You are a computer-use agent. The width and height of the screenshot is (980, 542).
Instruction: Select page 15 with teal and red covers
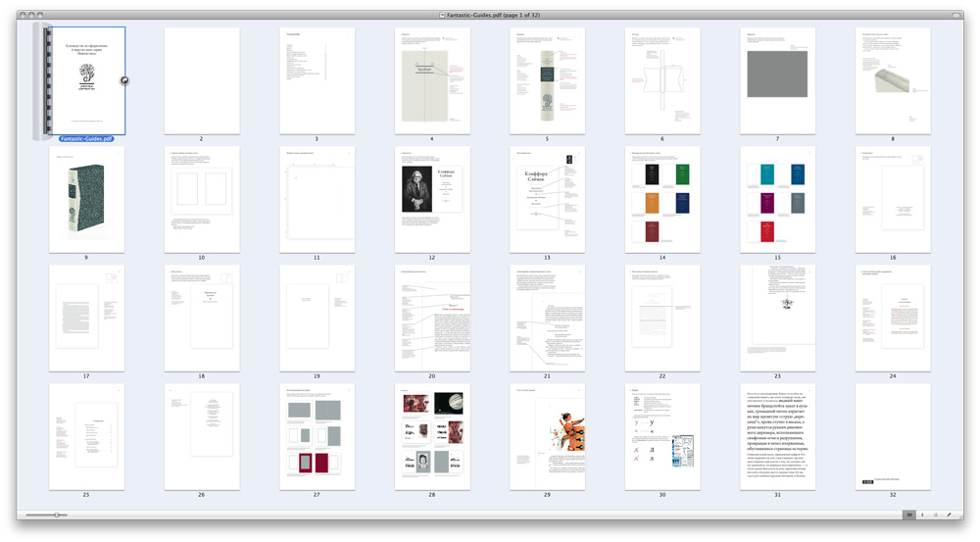point(778,200)
